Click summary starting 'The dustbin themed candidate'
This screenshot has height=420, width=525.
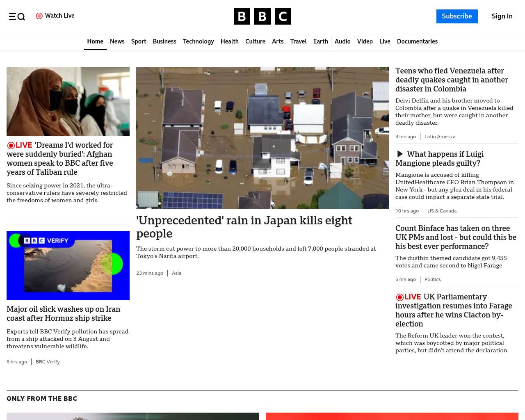coord(451,262)
